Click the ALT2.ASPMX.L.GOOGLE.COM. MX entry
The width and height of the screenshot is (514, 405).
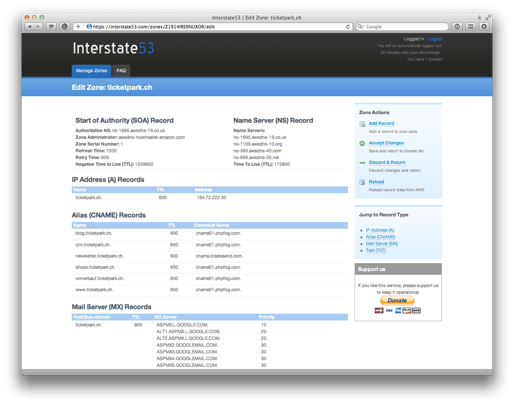[188, 338]
